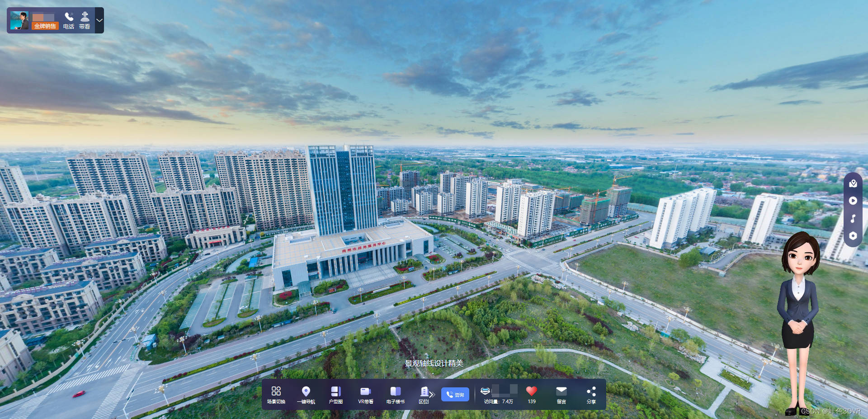
Task: Open the 留言 message envelope
Action: coord(561,395)
